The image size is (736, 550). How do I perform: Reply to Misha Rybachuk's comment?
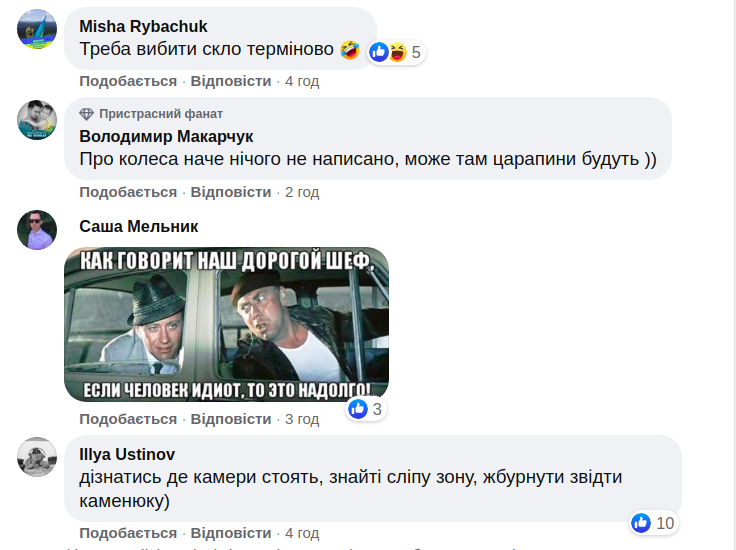(231, 81)
